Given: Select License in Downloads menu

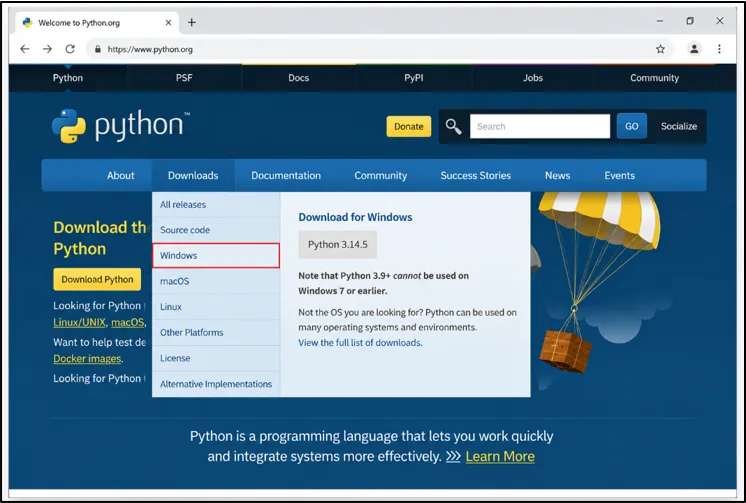Looking at the screenshot, I should pyautogui.click(x=216, y=358).
